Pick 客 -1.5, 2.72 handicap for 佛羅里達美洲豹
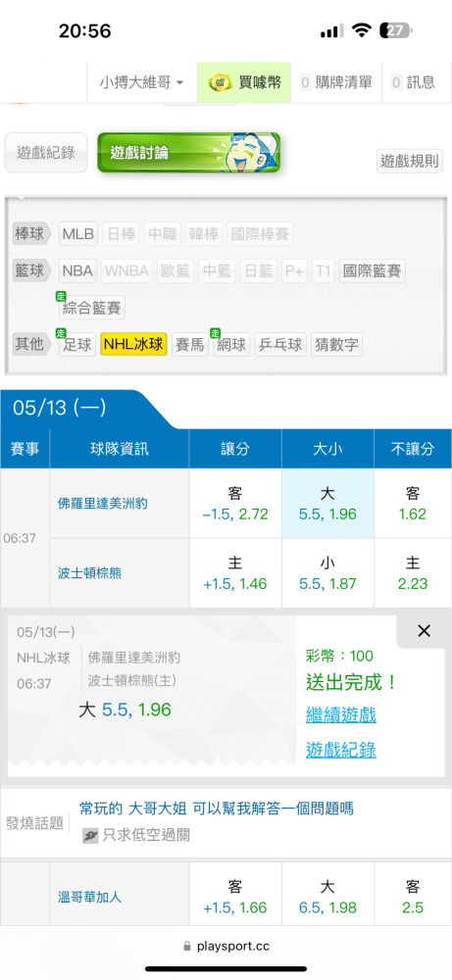The image size is (452, 980). click(235, 504)
